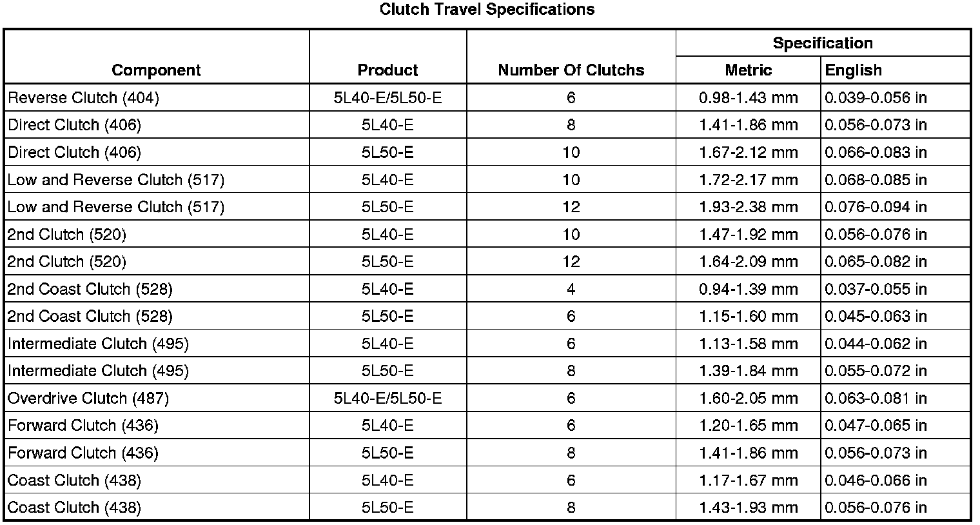
Task: Select the 1.17-1.67 mm metric value
Action: tap(748, 480)
